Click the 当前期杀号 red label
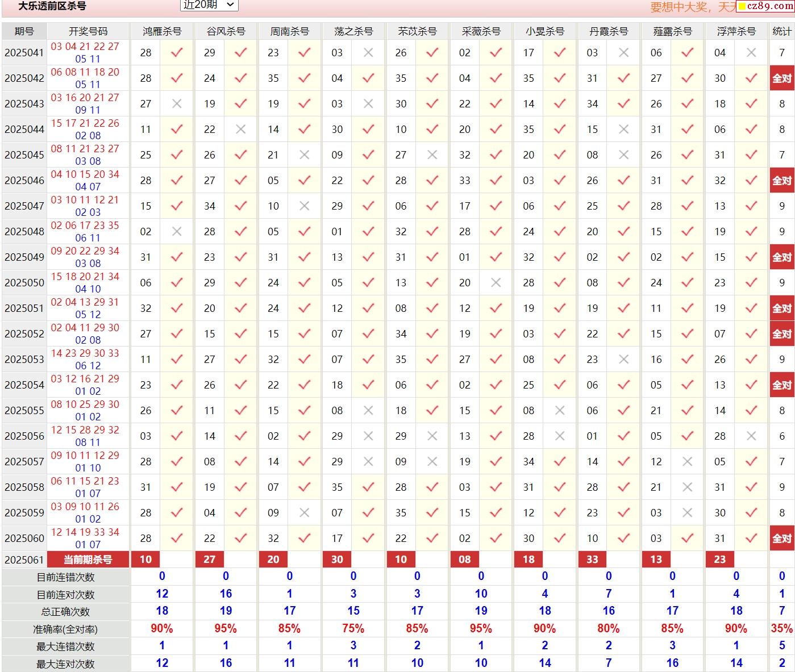 (x=88, y=560)
